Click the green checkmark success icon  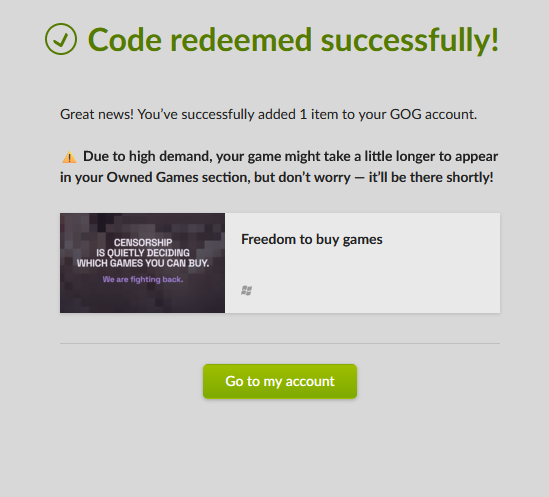click(x=61, y=39)
